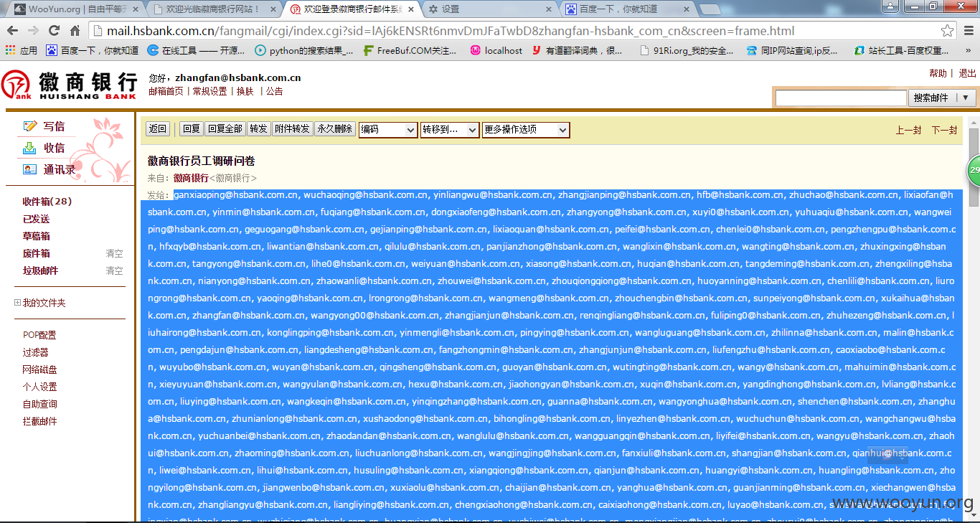The height and width of the screenshot is (523, 980).
Task: Open the Chrome menu icon
Action: pos(967,31)
